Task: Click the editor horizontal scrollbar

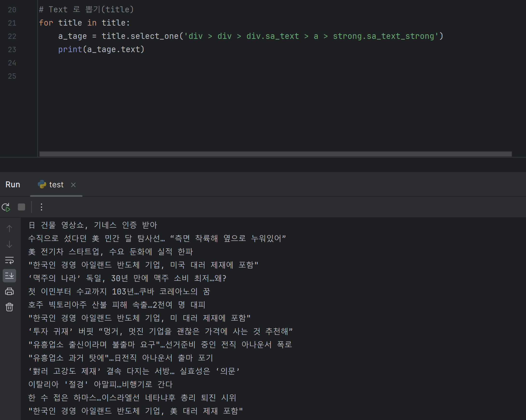Action: (275, 154)
